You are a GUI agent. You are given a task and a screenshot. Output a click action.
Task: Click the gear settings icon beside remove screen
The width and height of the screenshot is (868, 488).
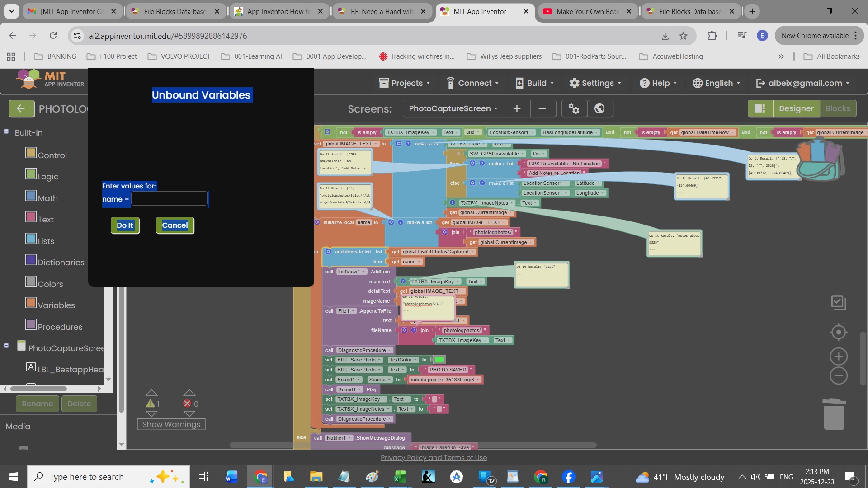574,108
